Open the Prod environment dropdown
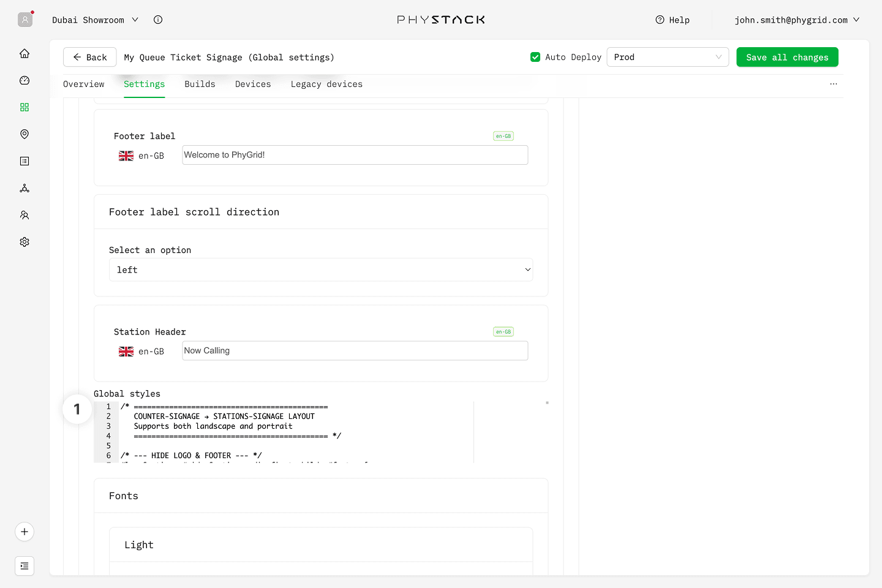 [667, 57]
